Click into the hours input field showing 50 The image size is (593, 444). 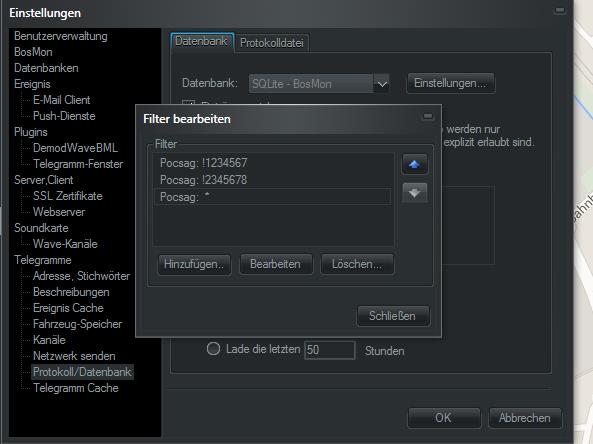[x=330, y=350]
